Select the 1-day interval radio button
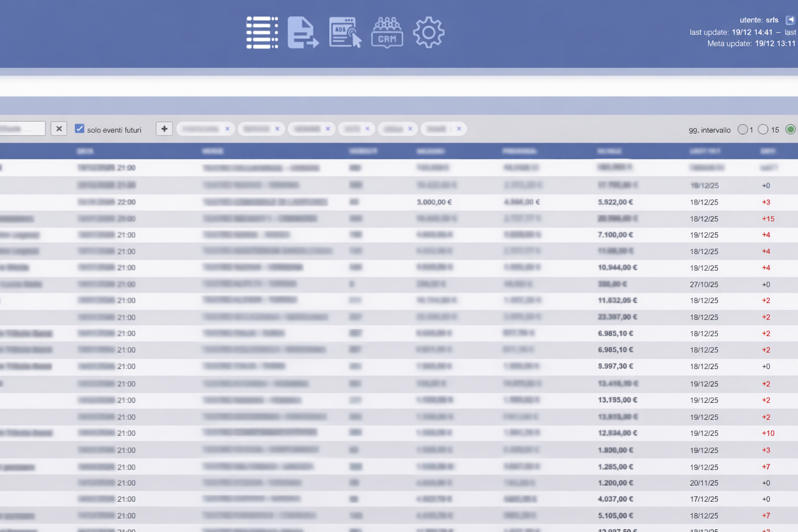Image resolution: width=798 pixels, height=532 pixels. 743,129
